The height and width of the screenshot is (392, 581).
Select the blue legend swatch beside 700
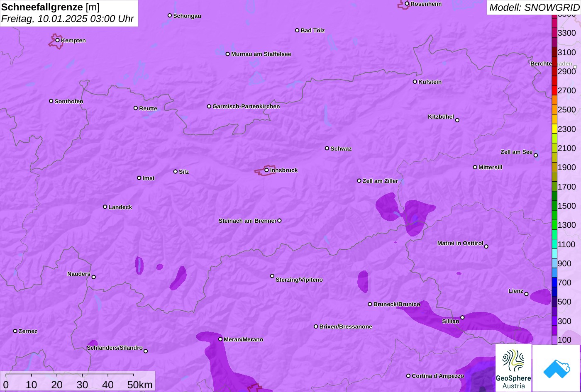coord(554,282)
